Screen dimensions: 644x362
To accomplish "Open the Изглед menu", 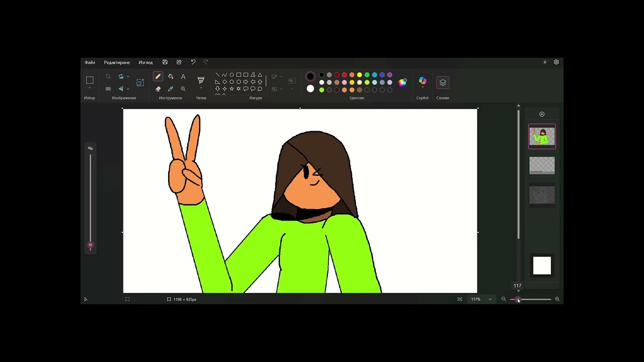I will pos(145,62).
